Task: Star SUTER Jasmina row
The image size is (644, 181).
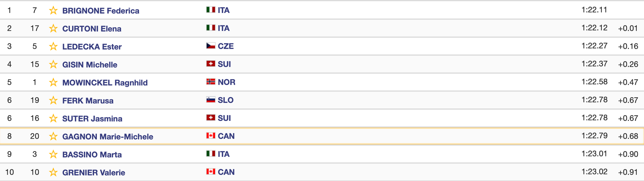Action: (x=53, y=118)
